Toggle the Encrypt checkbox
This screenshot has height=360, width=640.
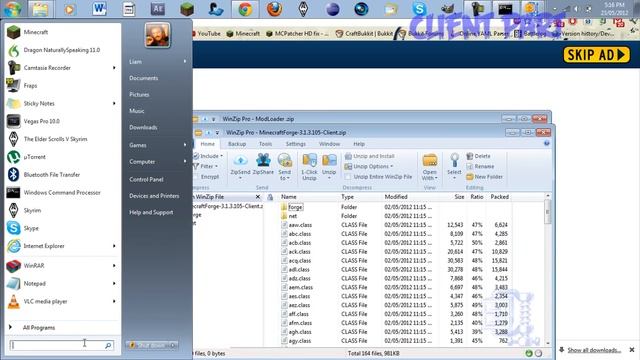coord(196,177)
